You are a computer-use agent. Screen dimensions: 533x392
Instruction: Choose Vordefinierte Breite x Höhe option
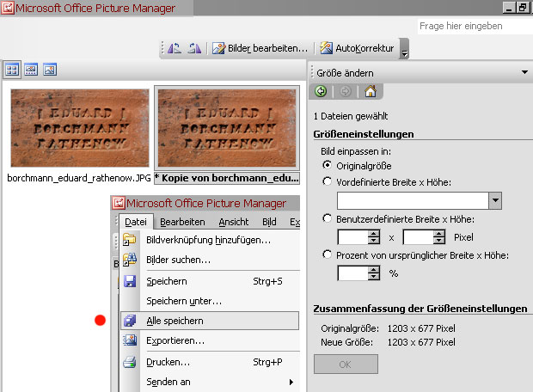(327, 181)
